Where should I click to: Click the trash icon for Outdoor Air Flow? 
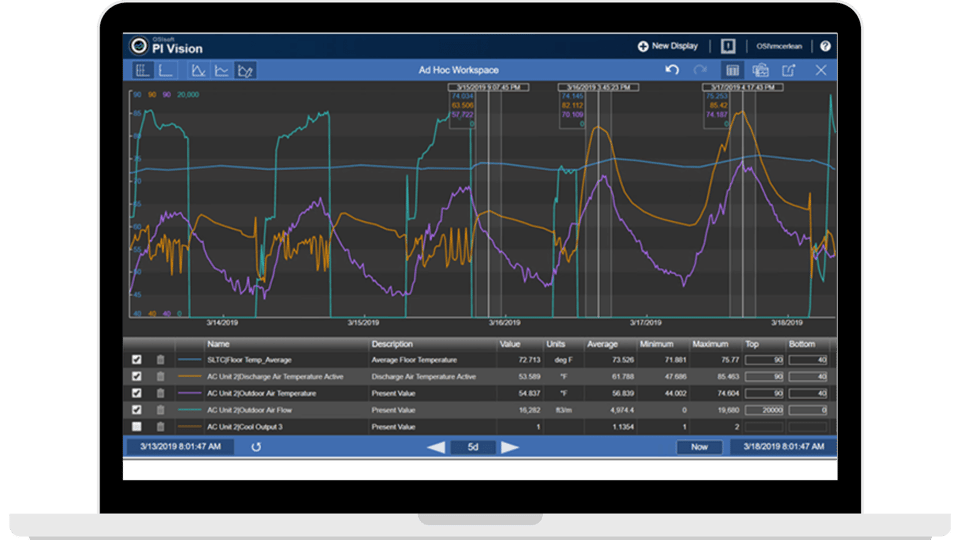click(x=159, y=410)
